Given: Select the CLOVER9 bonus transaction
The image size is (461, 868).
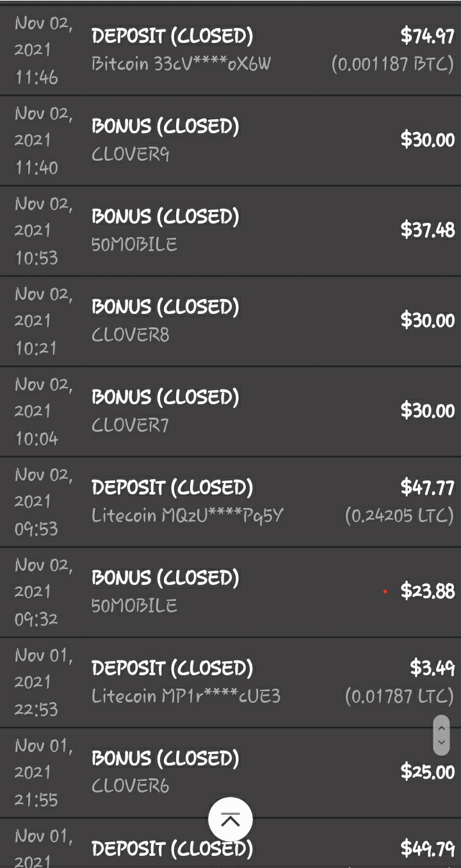Looking at the screenshot, I should 230,140.
